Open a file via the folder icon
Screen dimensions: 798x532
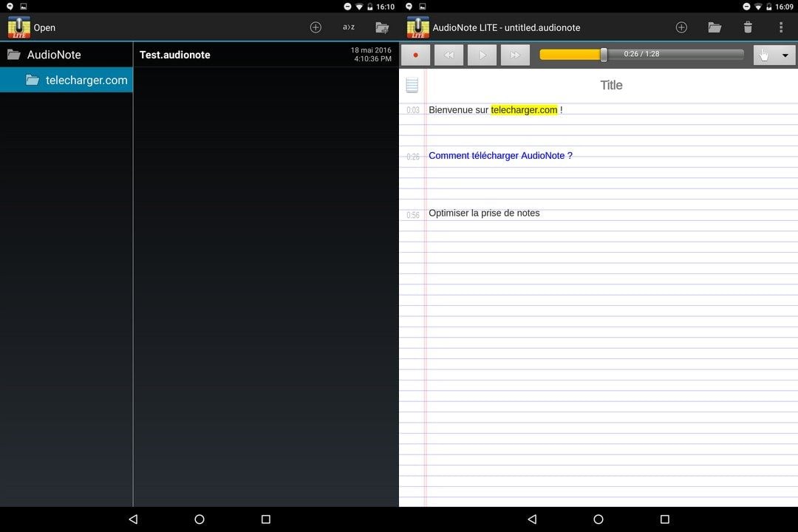[x=715, y=27]
